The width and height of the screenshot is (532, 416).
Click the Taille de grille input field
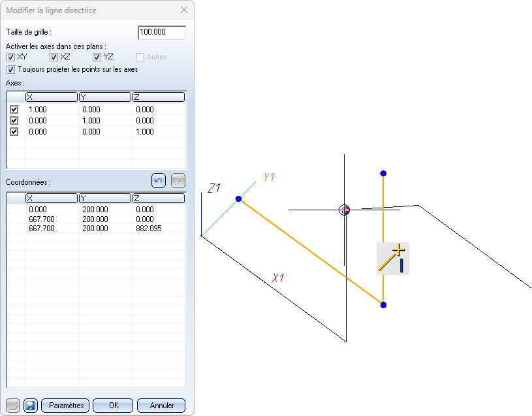tap(162, 32)
